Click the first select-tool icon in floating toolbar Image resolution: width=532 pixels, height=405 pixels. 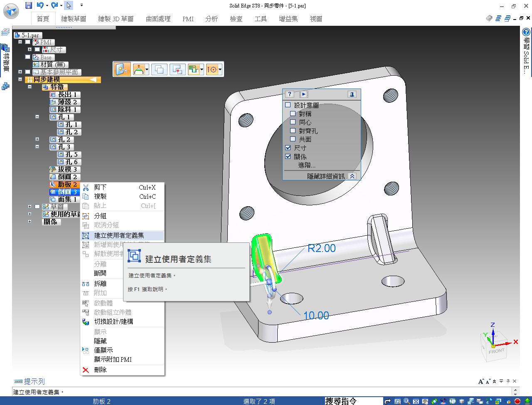(x=123, y=69)
